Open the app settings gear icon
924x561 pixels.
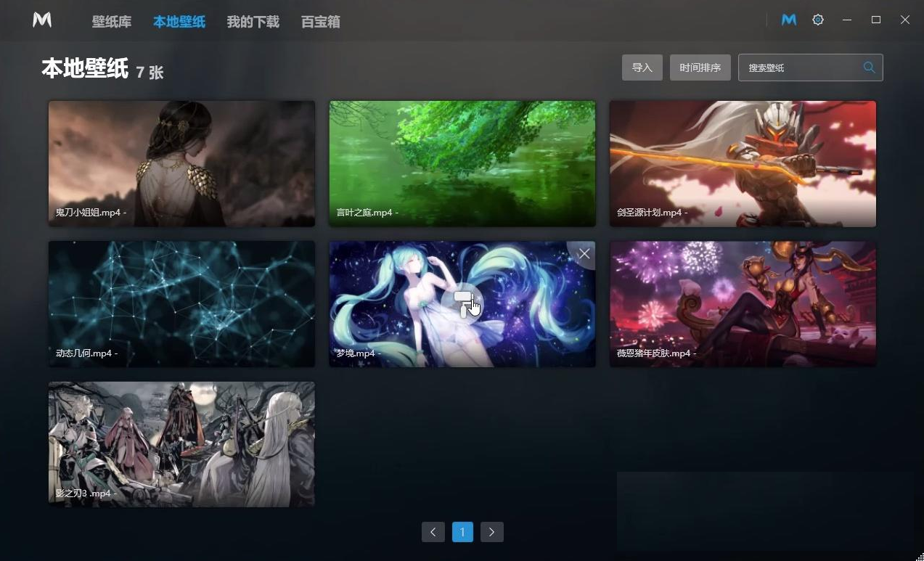click(x=817, y=20)
